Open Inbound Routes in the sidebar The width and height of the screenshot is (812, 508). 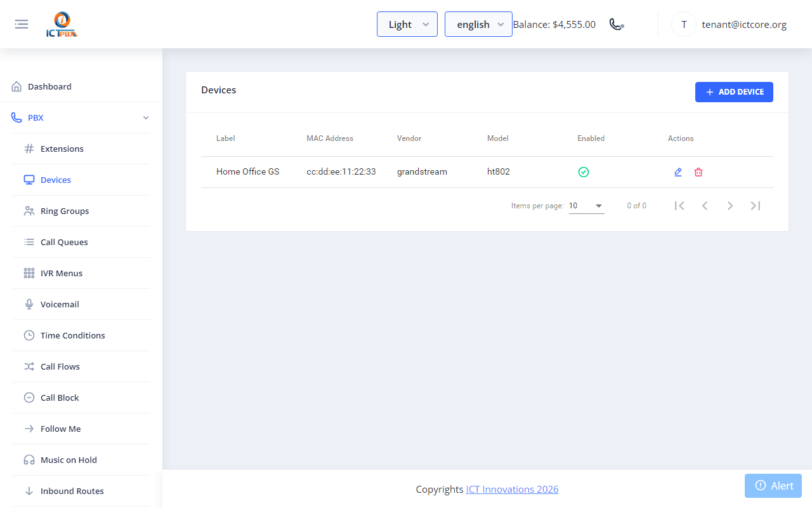coord(81,491)
